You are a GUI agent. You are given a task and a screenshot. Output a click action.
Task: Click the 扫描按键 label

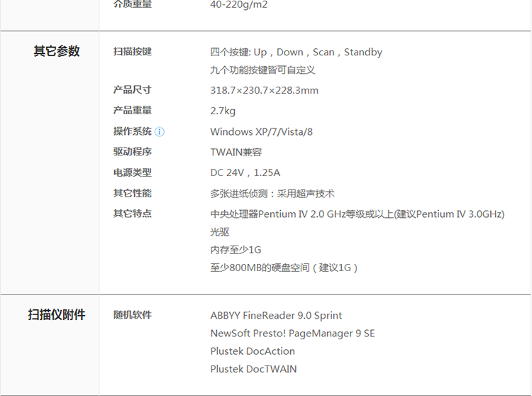(x=133, y=52)
